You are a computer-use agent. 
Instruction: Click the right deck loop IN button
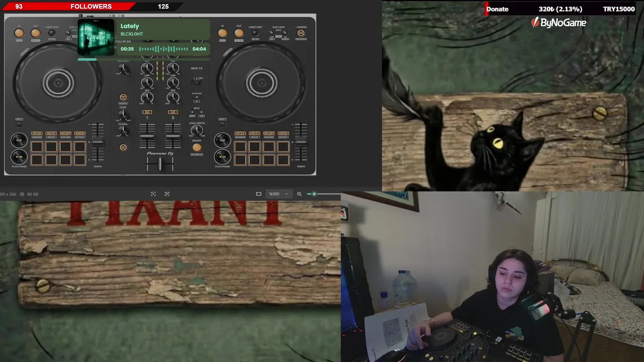[222, 33]
